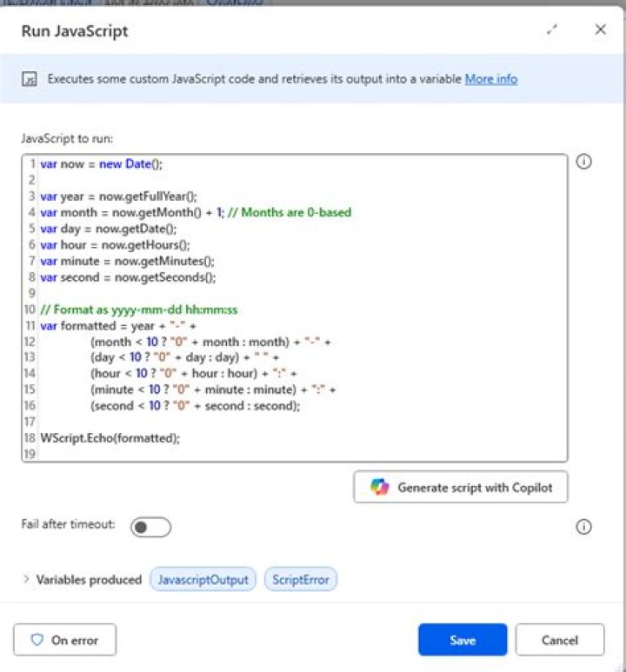Viewport: 626px width, 672px height.
Task: Open the On error settings
Action: coord(65,640)
